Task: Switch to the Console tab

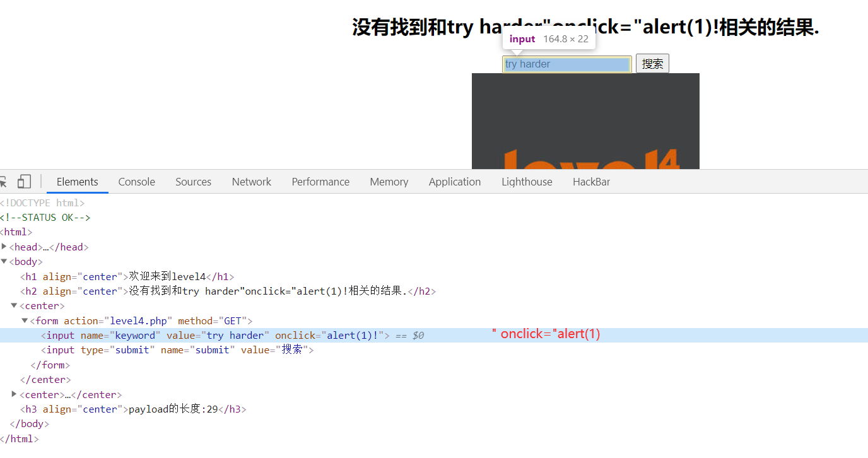Action: (x=137, y=182)
